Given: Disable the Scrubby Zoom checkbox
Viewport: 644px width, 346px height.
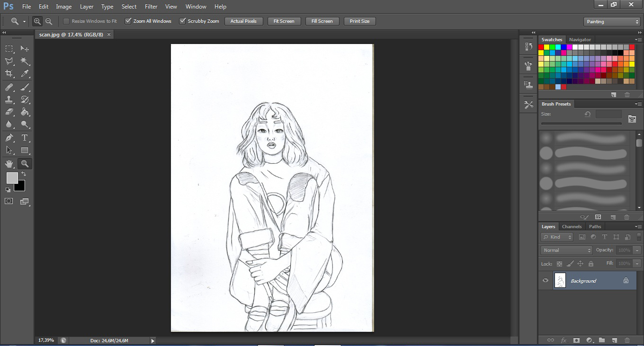Looking at the screenshot, I should point(182,21).
